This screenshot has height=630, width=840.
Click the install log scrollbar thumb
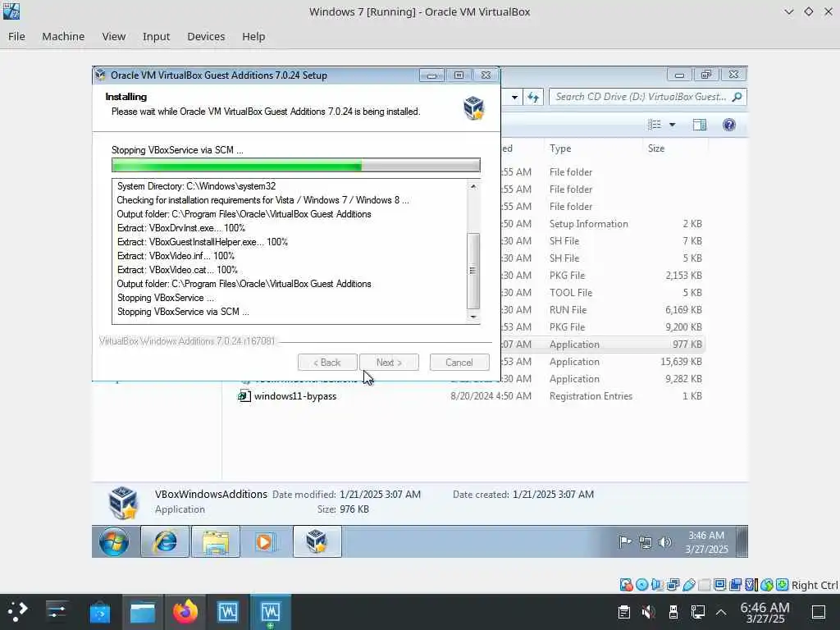pos(473,271)
